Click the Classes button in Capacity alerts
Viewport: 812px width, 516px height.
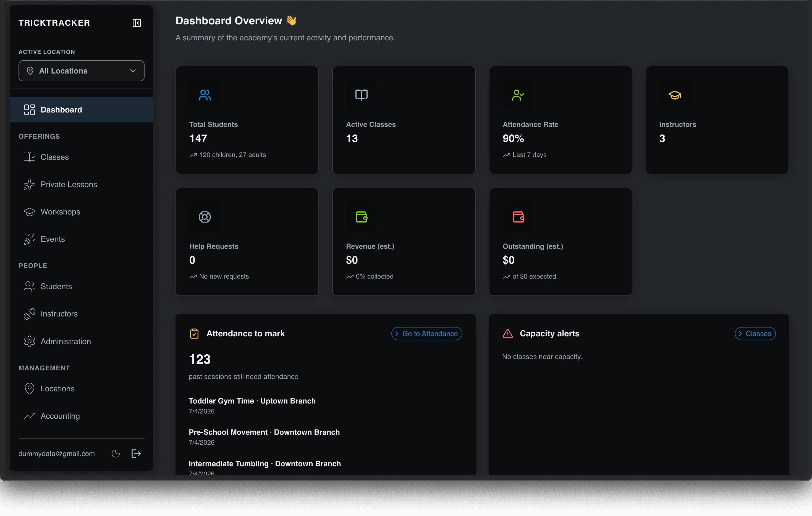(x=755, y=334)
